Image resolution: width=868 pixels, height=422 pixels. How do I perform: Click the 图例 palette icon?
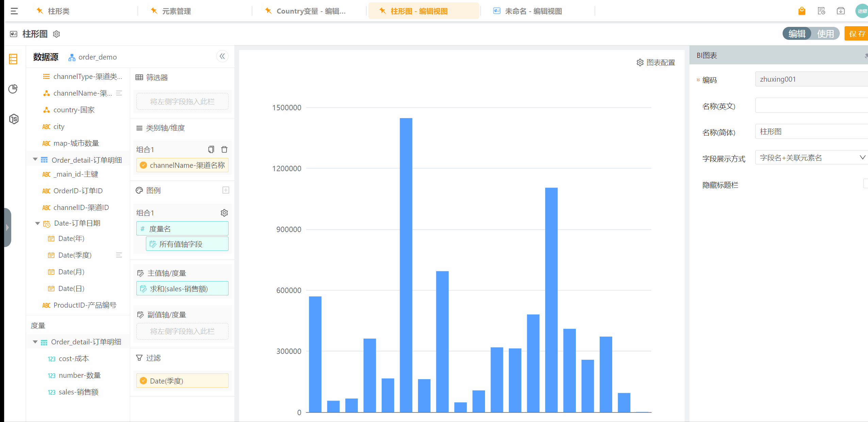click(139, 190)
